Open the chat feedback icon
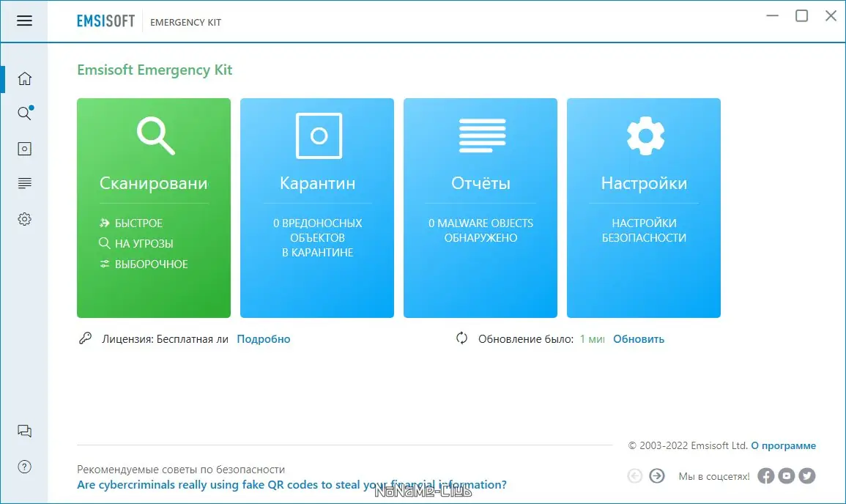Viewport: 846px width, 504px height. 24,431
